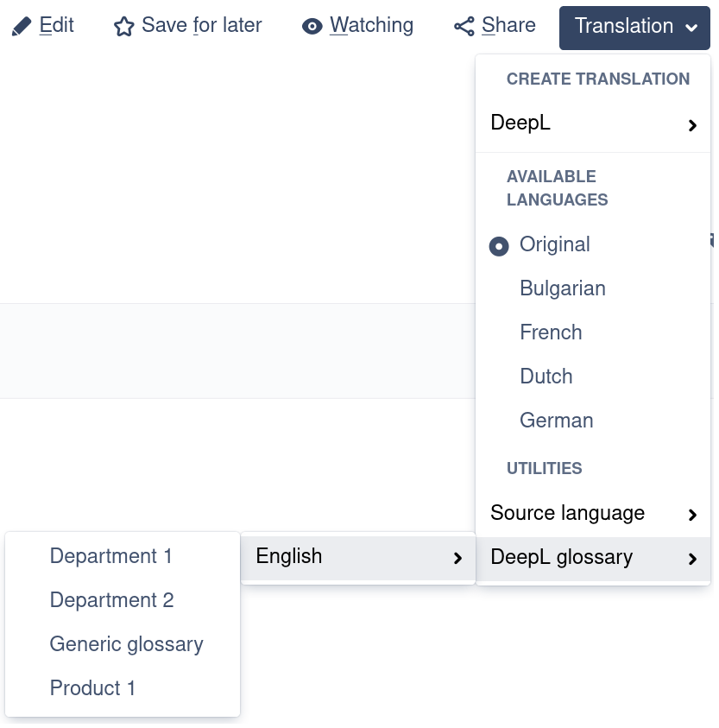The width and height of the screenshot is (719, 728).
Task: Click the Share network icon
Action: pos(464,27)
